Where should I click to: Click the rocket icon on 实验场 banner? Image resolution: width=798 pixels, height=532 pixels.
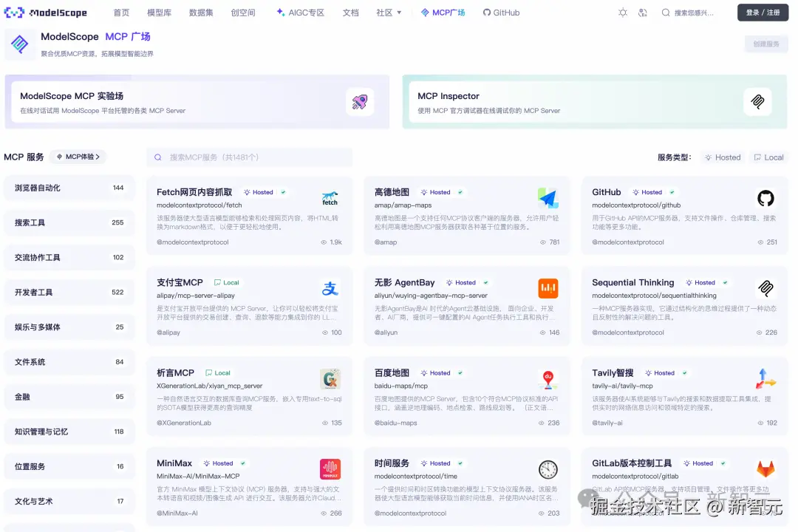pyautogui.click(x=360, y=102)
